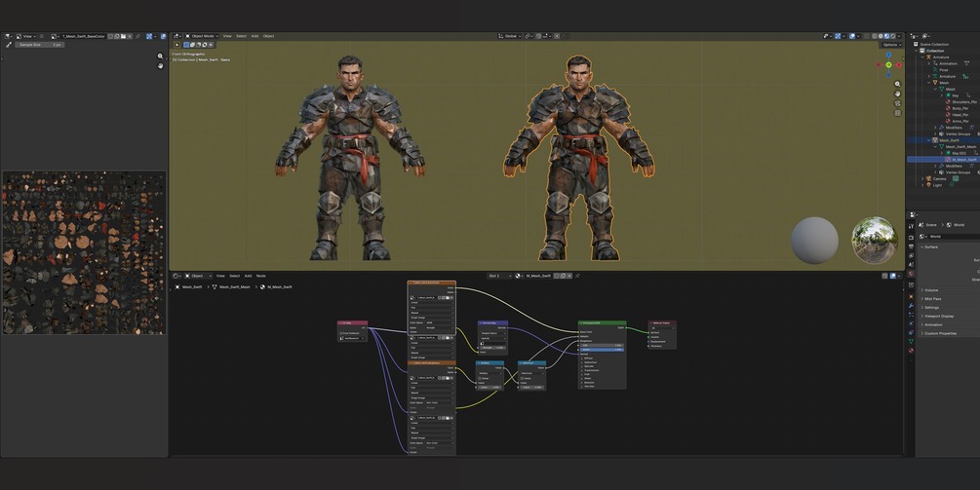980x490 pixels.
Task: Unlink the T_Mesh_Swift_BaseColor image with X
Action: tap(130, 36)
